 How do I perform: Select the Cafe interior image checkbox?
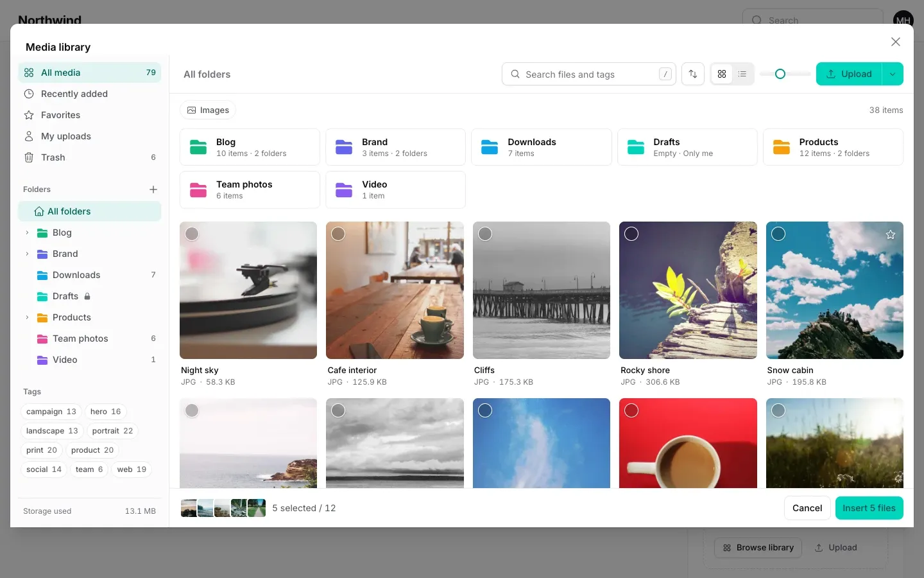click(338, 234)
